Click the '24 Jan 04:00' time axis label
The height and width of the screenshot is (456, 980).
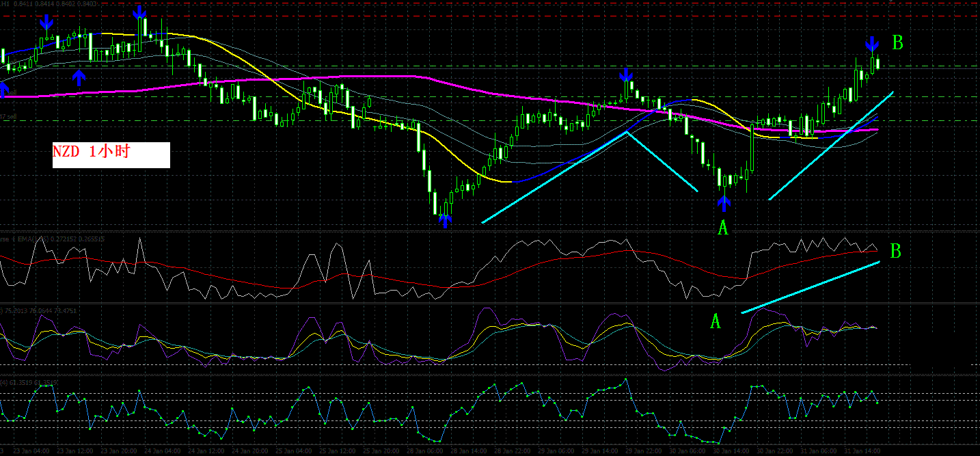[163, 451]
